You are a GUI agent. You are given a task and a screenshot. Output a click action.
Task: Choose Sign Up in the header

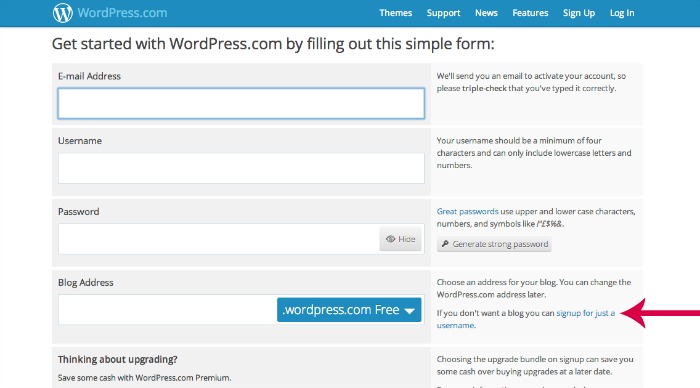click(x=579, y=13)
